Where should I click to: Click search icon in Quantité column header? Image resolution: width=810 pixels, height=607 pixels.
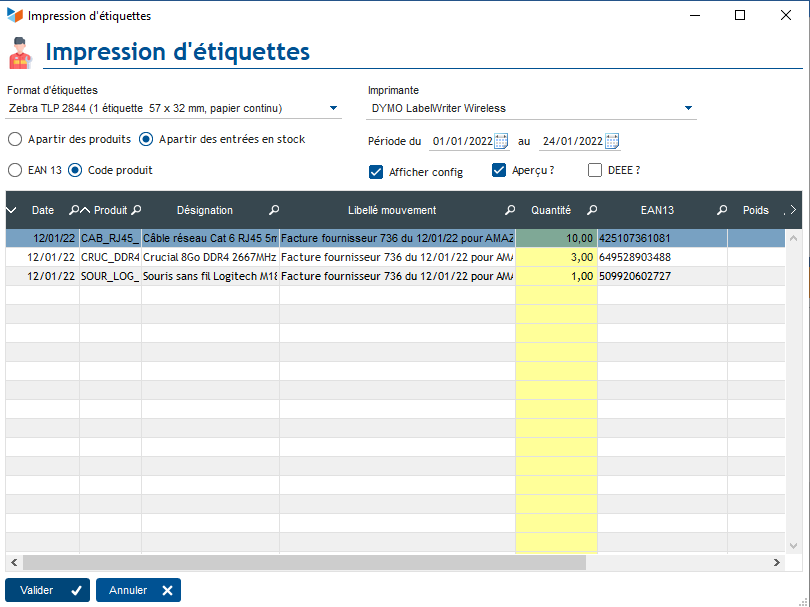[x=591, y=211]
